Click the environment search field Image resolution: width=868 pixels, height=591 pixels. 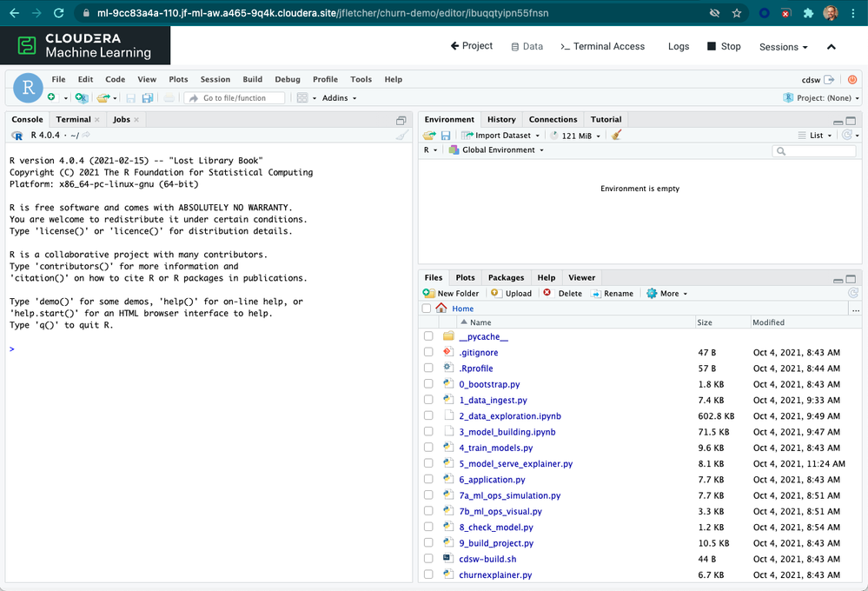pyautogui.click(x=814, y=150)
